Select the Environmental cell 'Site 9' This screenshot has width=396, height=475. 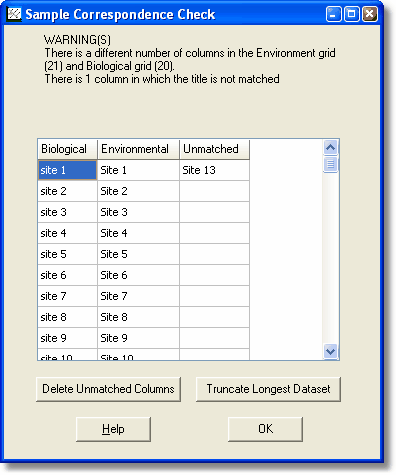138,338
